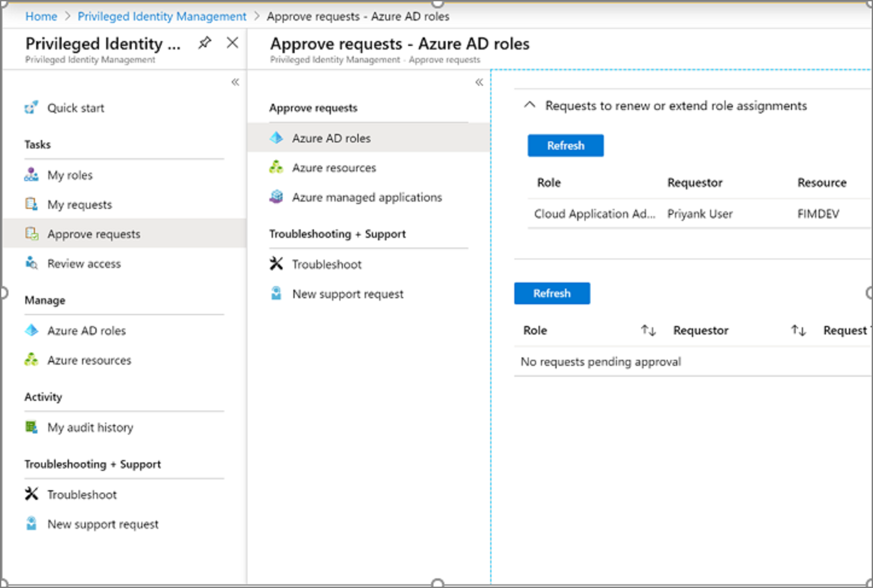Select Azure managed applications
Viewport: 873px width, 588px height.
[x=367, y=197]
